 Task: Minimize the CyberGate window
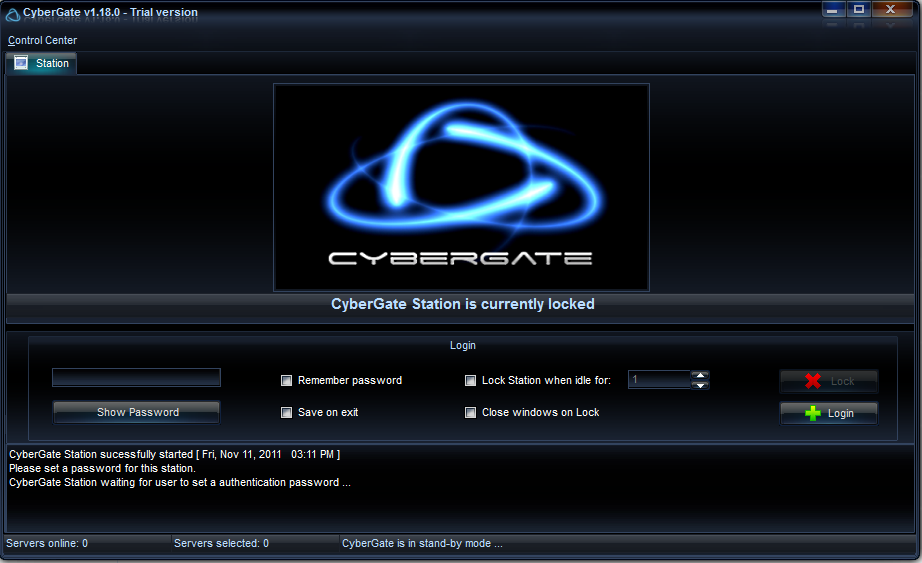click(x=833, y=9)
